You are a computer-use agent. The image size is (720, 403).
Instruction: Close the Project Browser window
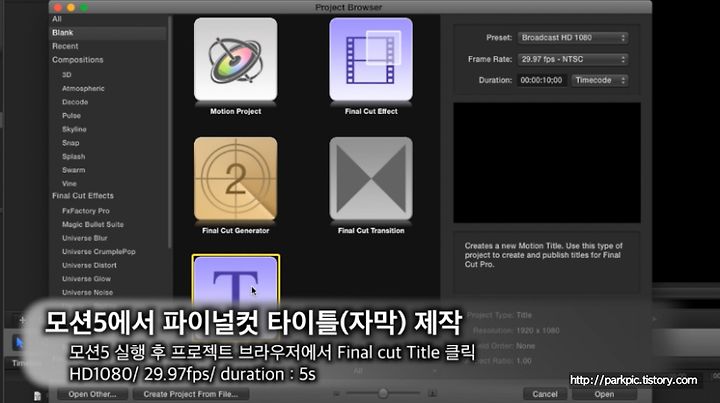pyautogui.click(x=58, y=7)
